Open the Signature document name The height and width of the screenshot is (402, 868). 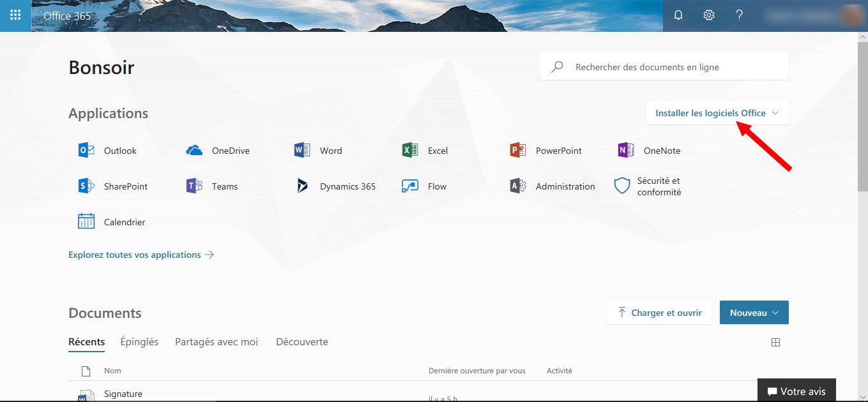coord(123,394)
